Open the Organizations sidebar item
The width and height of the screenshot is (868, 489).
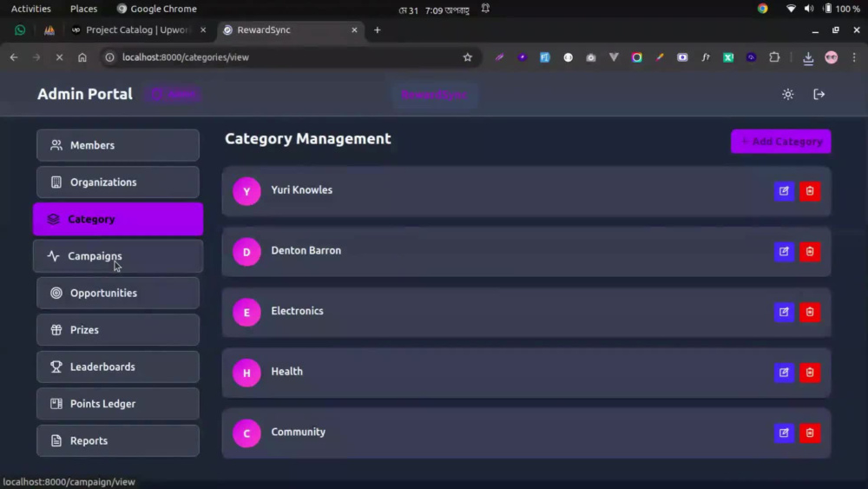coord(118,182)
